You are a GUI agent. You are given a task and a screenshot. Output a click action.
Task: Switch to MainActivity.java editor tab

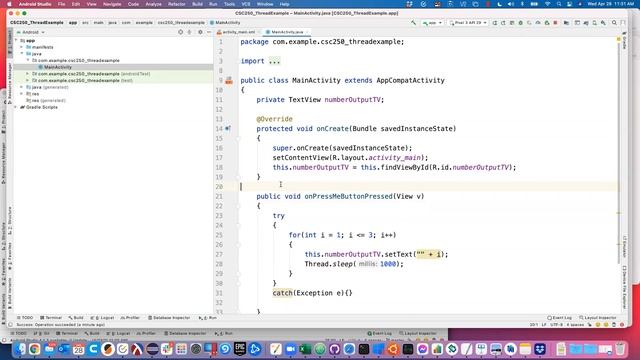[x=287, y=32]
